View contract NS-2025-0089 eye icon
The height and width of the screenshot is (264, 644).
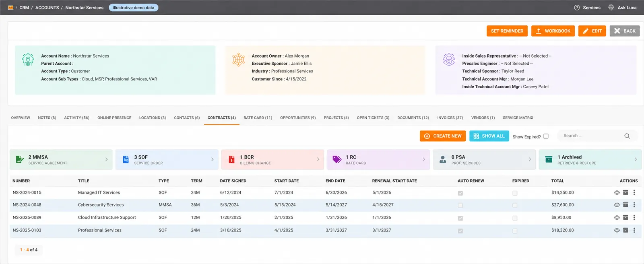pyautogui.click(x=617, y=218)
